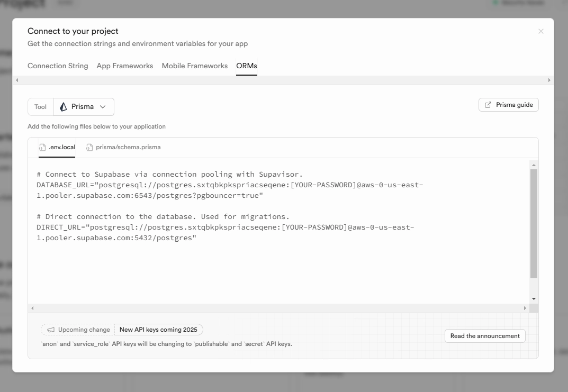This screenshot has height=392, width=568.
Task: Click the external link icon on Prisma guide
Action: pyautogui.click(x=488, y=105)
